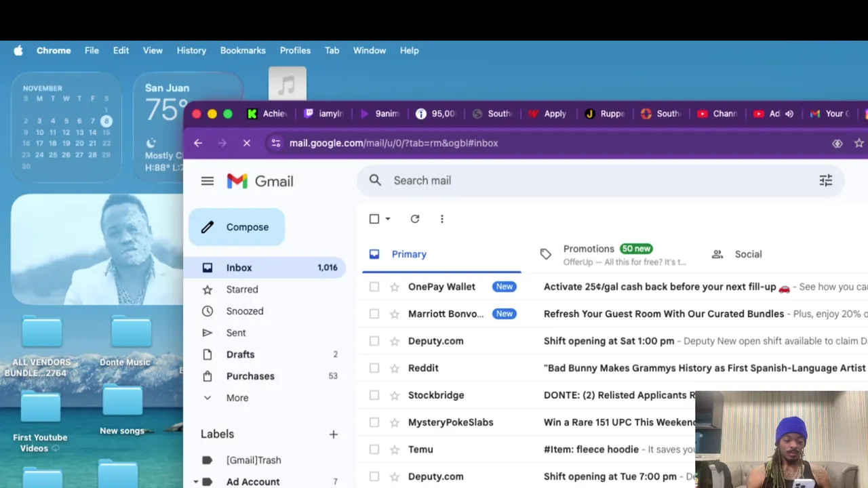Select the Reddit email checkbox
The height and width of the screenshot is (488, 868).
coord(374,368)
